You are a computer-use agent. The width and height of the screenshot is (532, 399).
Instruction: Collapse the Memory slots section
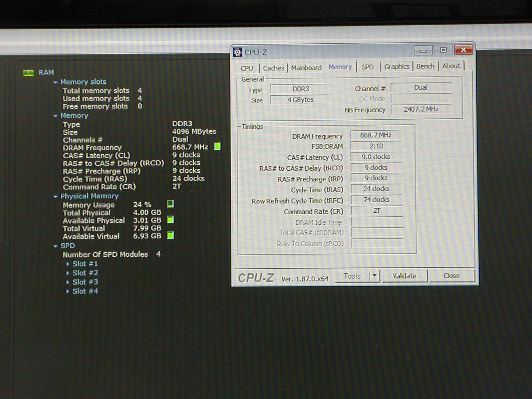click(x=55, y=82)
